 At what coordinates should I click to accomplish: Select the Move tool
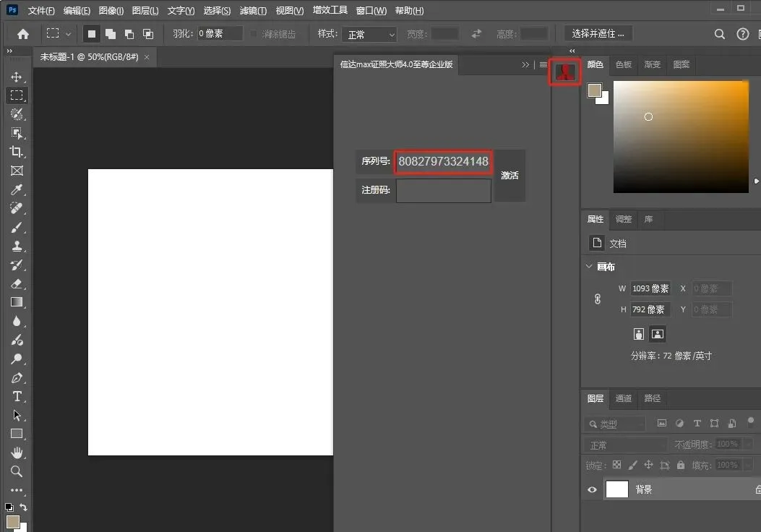click(17, 77)
